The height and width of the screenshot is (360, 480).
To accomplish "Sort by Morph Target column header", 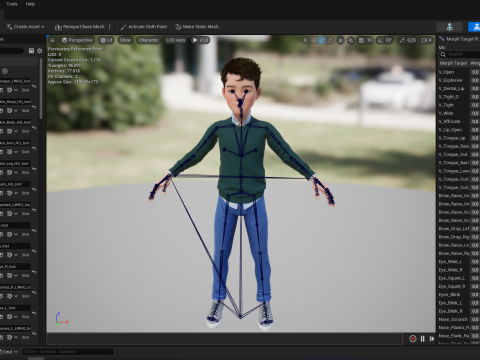I will click(453, 63).
